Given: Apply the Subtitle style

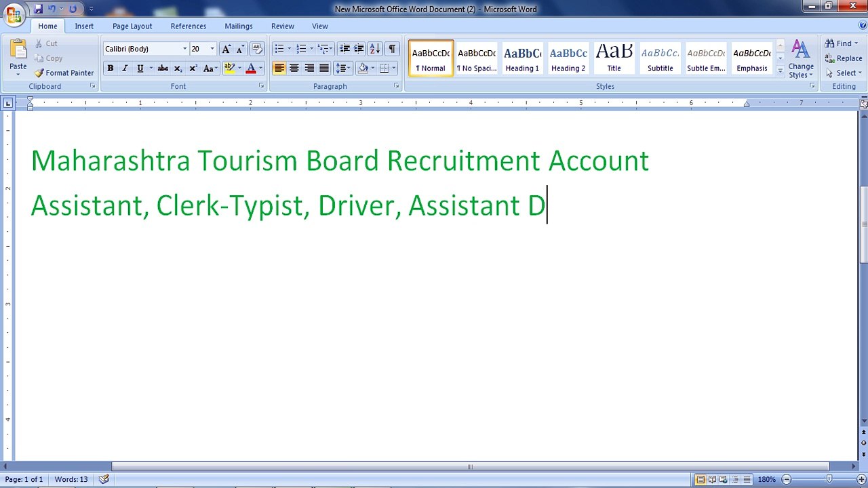Looking at the screenshot, I should click(x=660, y=58).
